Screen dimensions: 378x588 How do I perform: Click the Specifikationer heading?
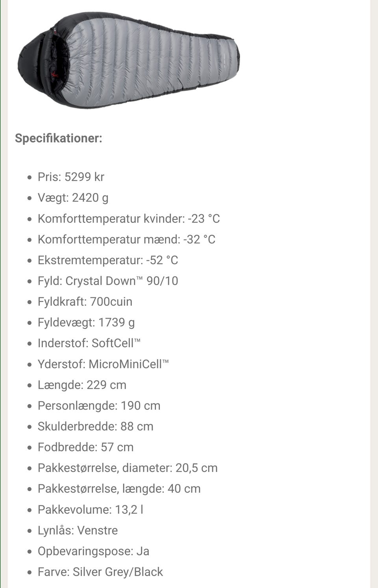[58, 138]
